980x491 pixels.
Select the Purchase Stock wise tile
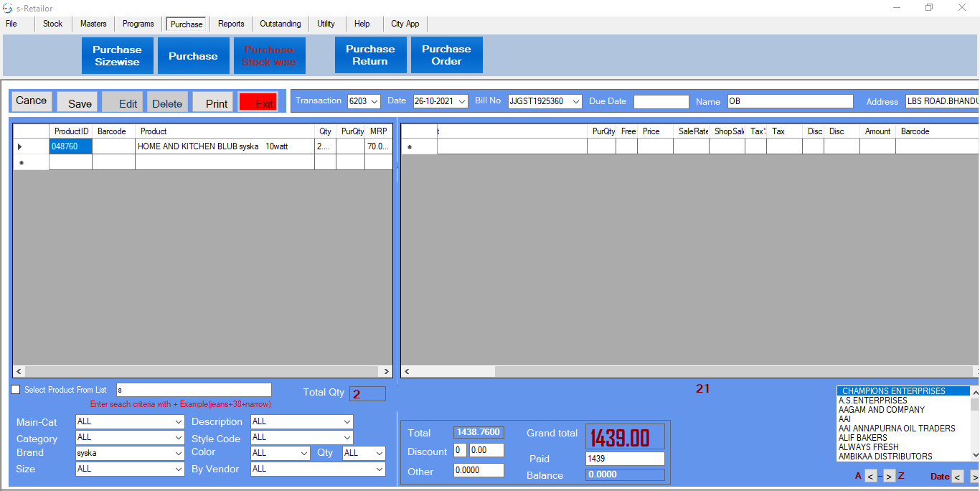[269, 55]
